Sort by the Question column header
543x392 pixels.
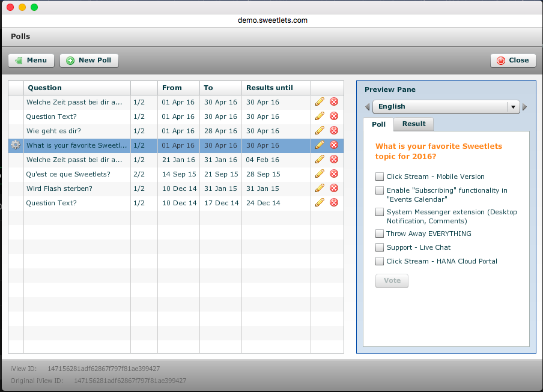(x=77, y=88)
